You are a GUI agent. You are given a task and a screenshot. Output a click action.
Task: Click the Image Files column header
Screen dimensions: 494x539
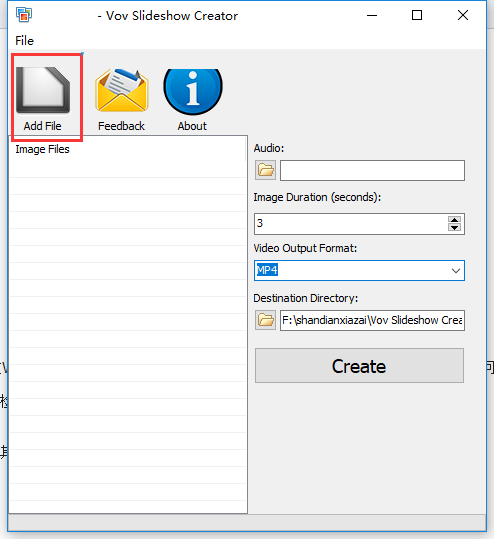click(x=128, y=149)
